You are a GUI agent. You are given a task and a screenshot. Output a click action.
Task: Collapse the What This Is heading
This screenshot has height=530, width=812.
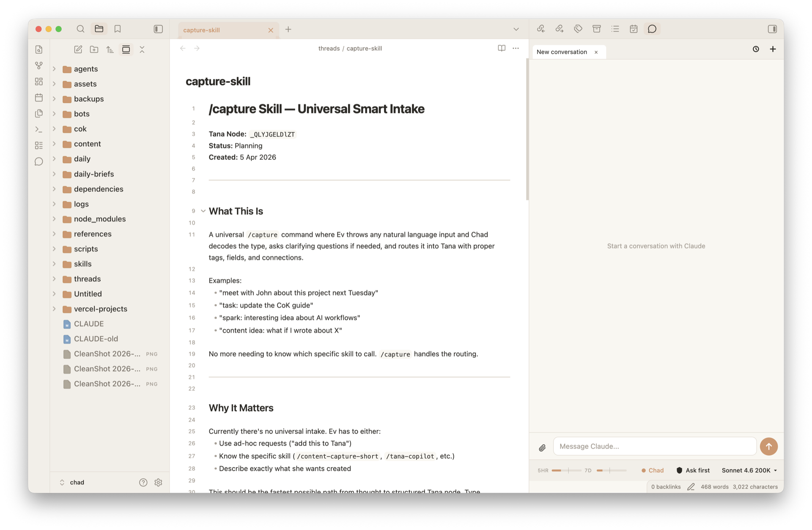pyautogui.click(x=203, y=211)
